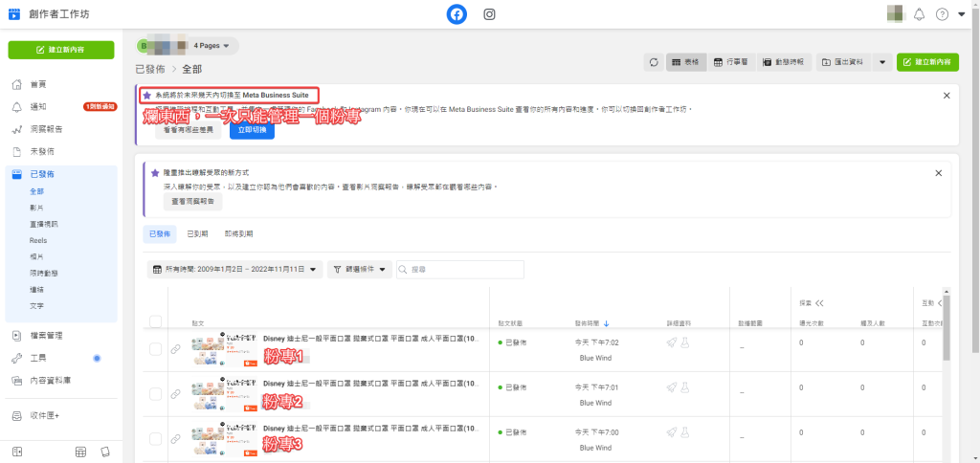Click the blue 立即切換 button
The image size is (980, 463).
[x=252, y=130]
